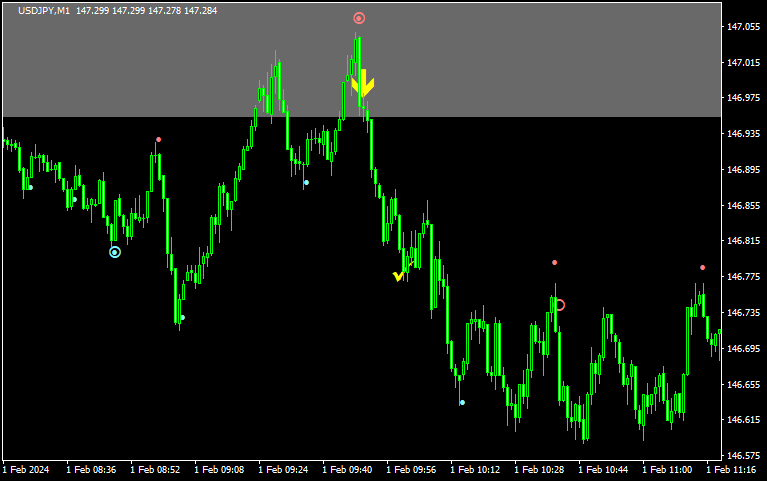Viewport: 767px width, 481px height.
Task: Select the cyan dot under the 146.735 low
Action: coord(182,317)
